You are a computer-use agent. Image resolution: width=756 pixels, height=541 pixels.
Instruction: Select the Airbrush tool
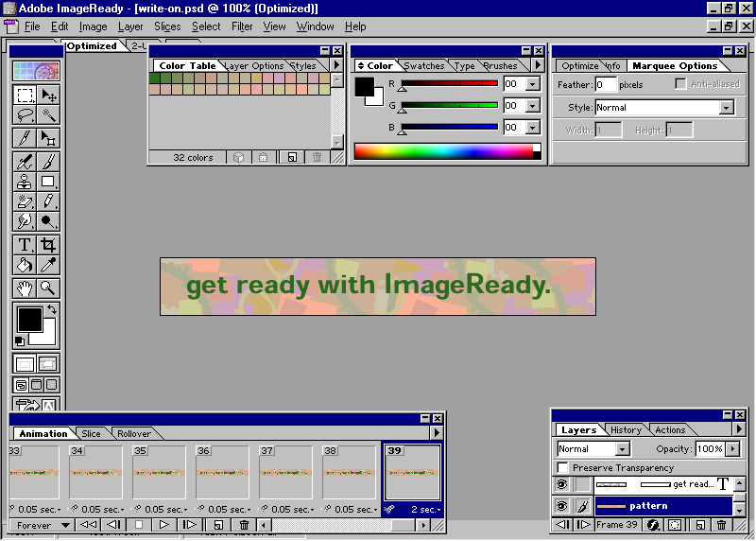25,161
